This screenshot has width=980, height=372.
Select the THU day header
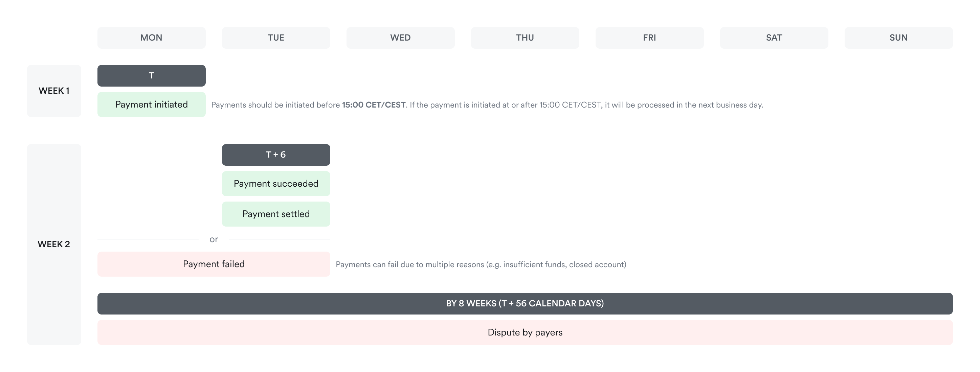click(x=525, y=38)
